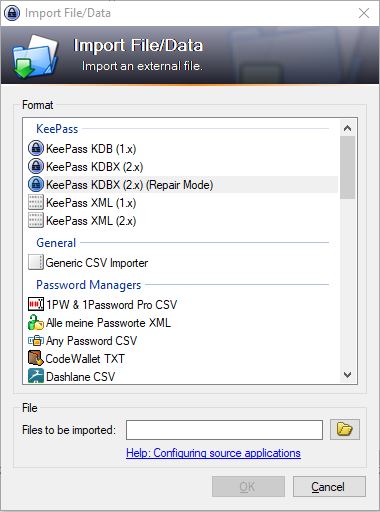
Task: Click the OK button
Action: tap(248, 487)
